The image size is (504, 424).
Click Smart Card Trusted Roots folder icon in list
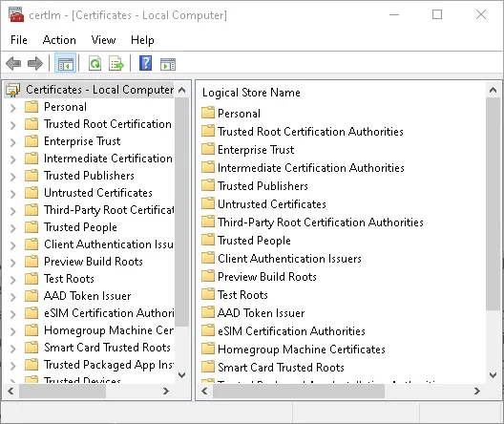click(x=208, y=367)
